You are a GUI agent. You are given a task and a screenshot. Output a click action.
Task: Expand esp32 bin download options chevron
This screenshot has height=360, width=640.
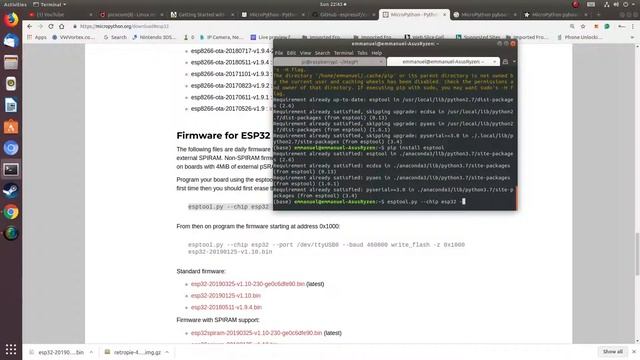tap(91, 352)
